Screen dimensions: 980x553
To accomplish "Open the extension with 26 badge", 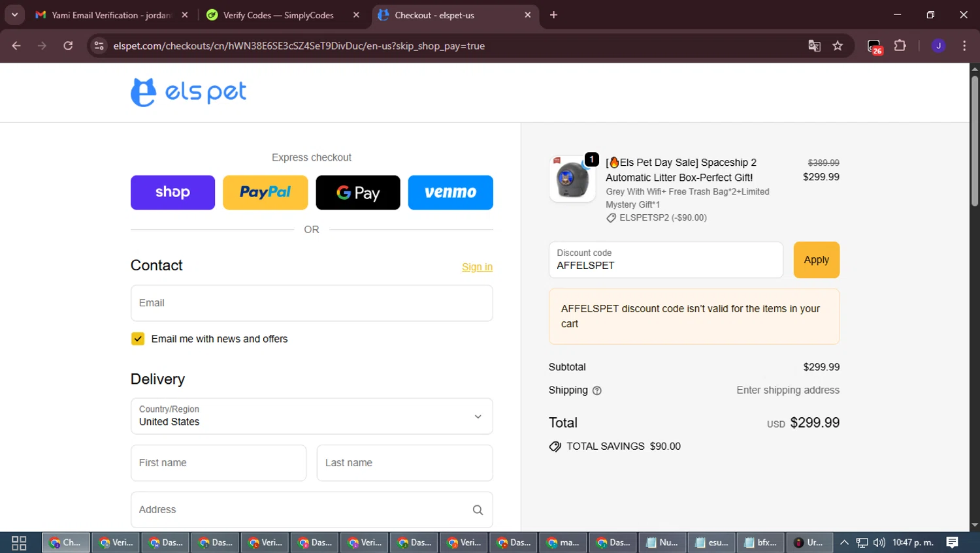I will tap(875, 46).
